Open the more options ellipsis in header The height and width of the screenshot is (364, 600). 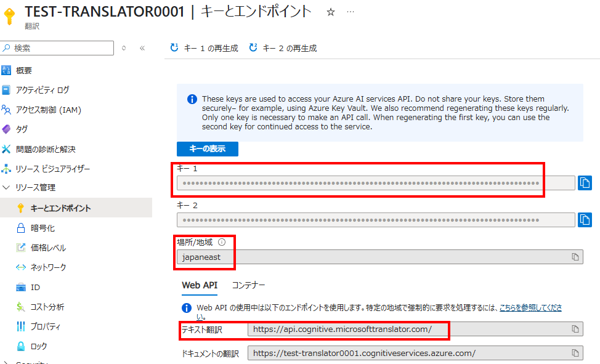coord(350,12)
